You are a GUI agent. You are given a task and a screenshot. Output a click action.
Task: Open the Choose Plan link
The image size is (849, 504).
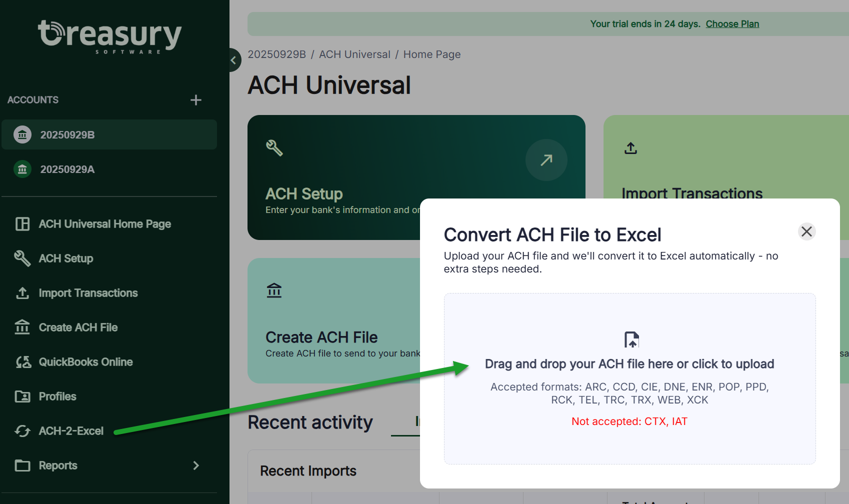732,23
